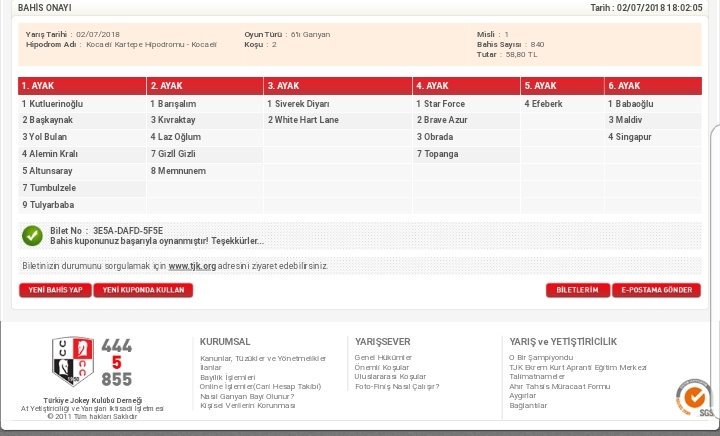Click the 5. AYAK column header
The width and height of the screenshot is (720, 436).
click(x=562, y=86)
